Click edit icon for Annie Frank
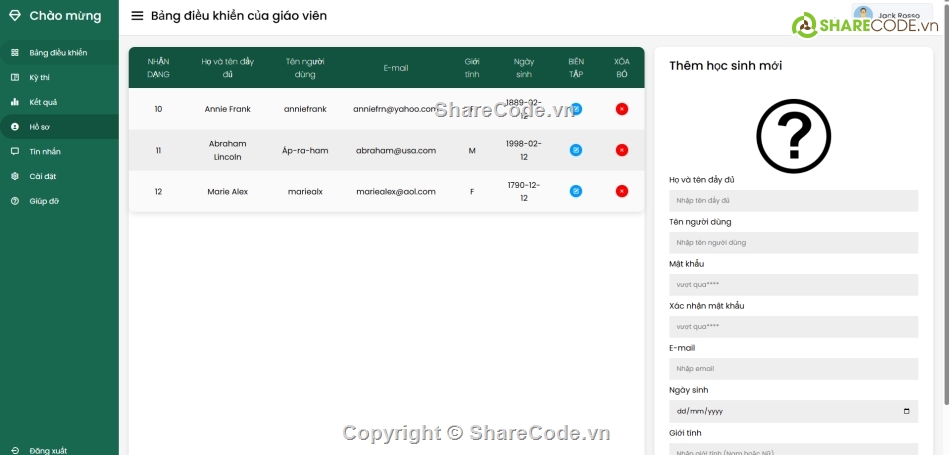 coord(576,109)
